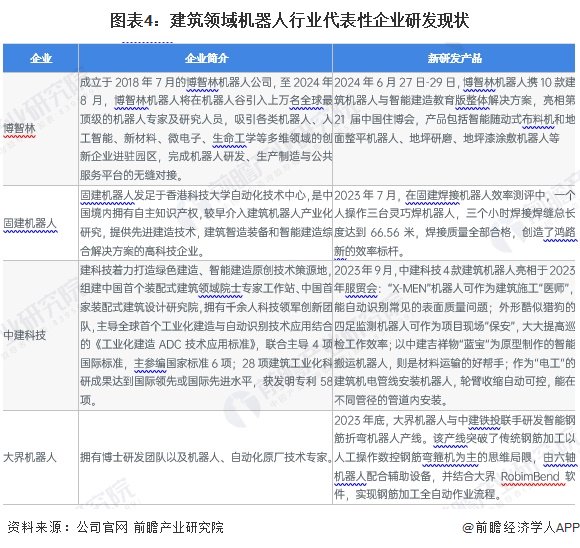Click the text 件，实现钢筋加工全自动作业流程
The width and height of the screenshot is (580, 548).
[x=414, y=494]
